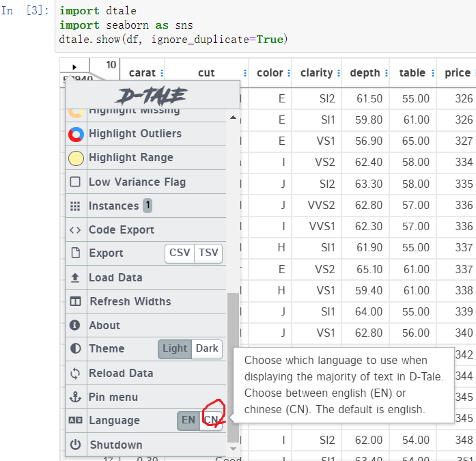Choose Low Variance Flag menu entry
The height and width of the screenshot is (461, 476).
coord(145,182)
